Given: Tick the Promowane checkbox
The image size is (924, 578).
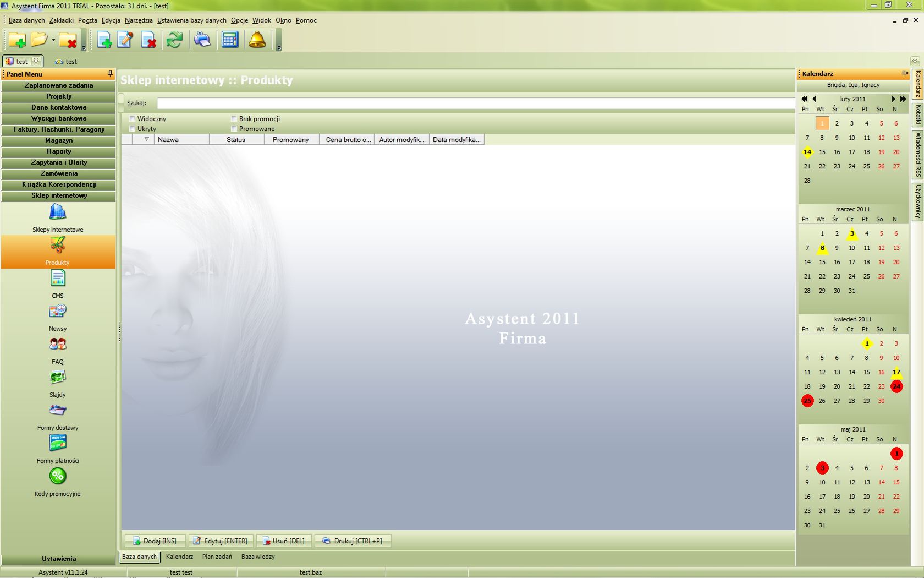Looking at the screenshot, I should [234, 129].
